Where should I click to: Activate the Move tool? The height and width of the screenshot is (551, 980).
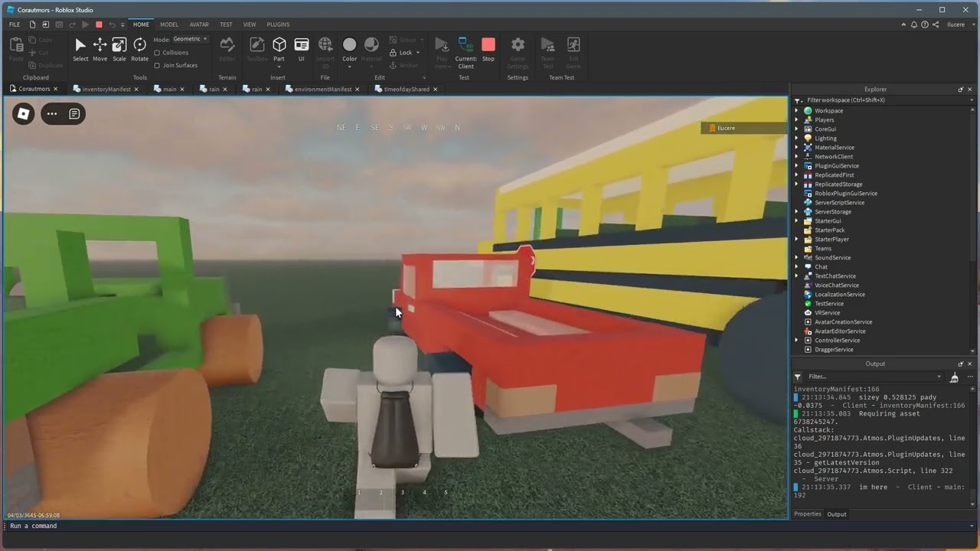coord(100,49)
